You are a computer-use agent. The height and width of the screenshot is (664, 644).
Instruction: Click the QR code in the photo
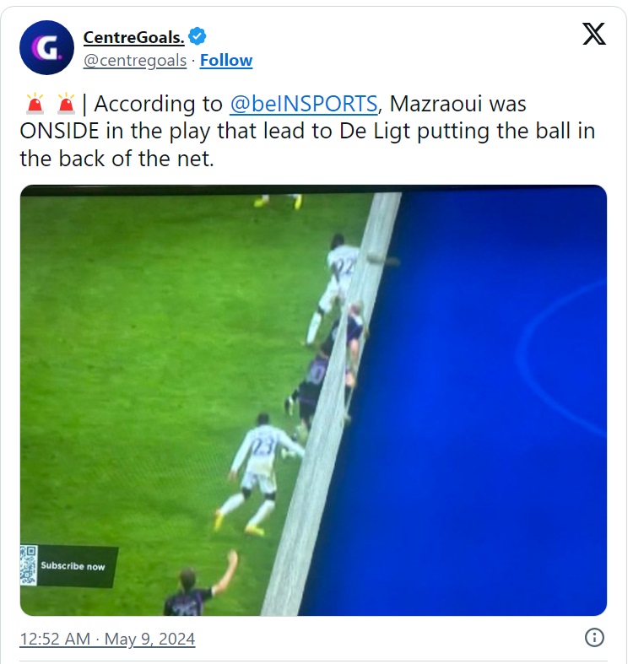(x=29, y=565)
